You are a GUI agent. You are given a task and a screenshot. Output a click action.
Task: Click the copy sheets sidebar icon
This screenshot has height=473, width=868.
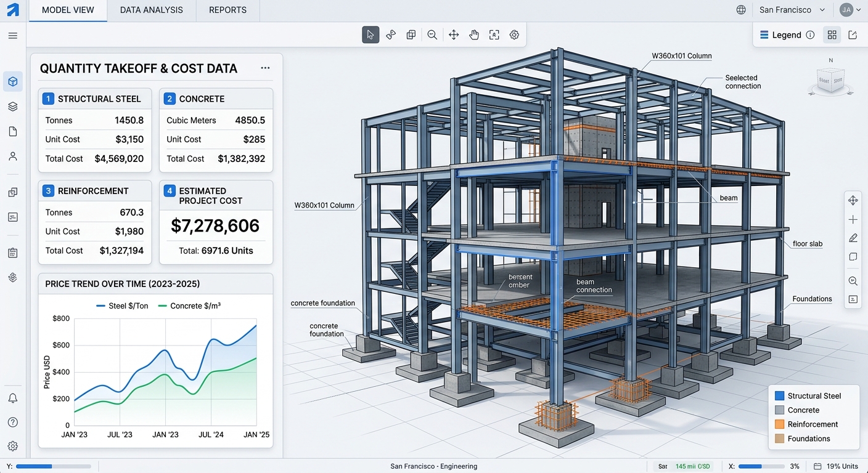tap(13, 192)
